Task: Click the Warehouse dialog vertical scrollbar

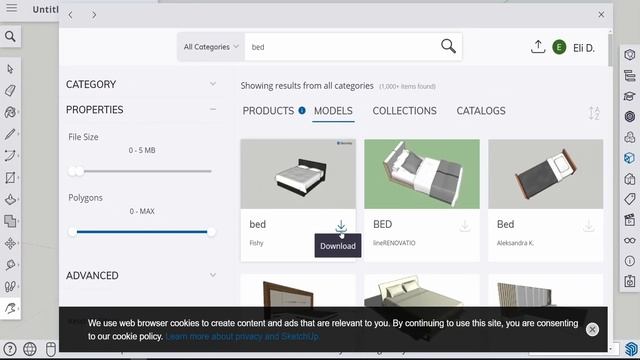Action: tap(610, 50)
